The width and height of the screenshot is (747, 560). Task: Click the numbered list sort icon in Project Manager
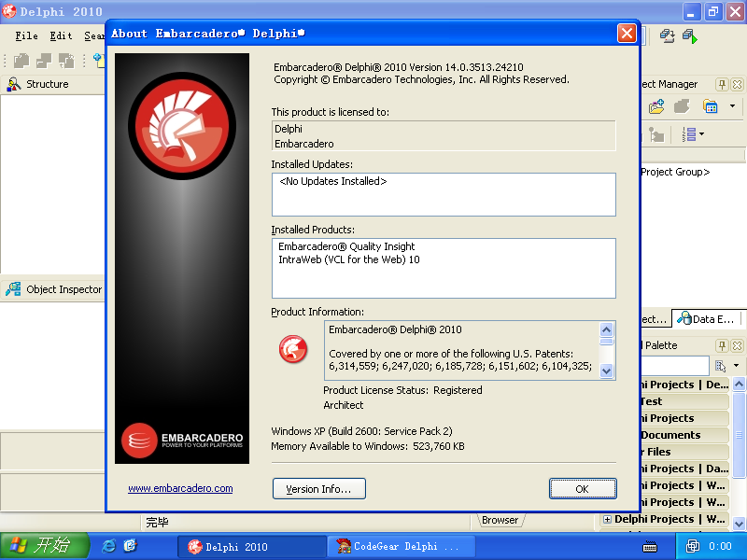pyautogui.click(x=689, y=135)
